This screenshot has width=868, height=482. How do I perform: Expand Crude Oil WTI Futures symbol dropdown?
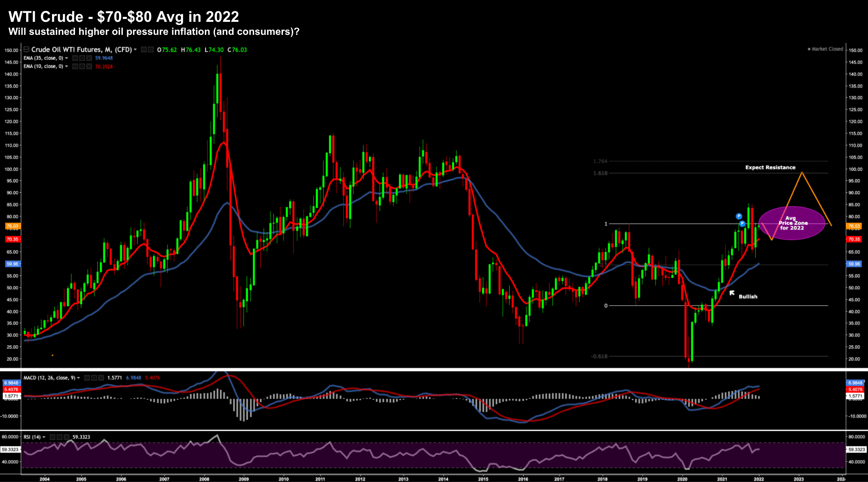pyautogui.click(x=135, y=50)
